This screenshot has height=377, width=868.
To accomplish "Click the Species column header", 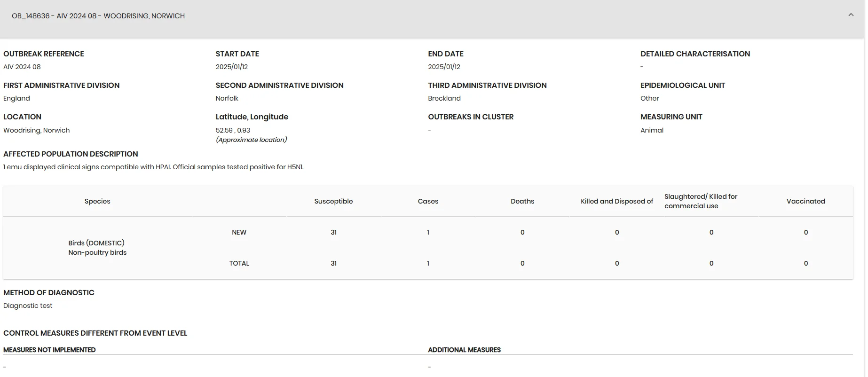I will click(97, 201).
